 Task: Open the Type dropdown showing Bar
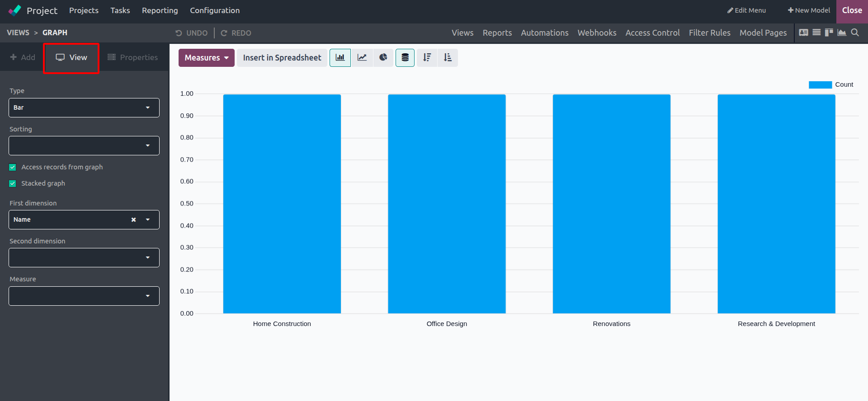[x=84, y=108]
